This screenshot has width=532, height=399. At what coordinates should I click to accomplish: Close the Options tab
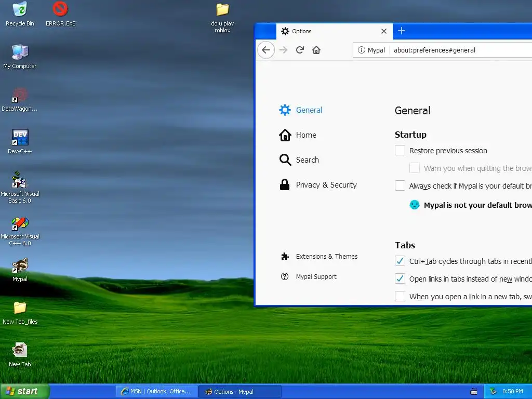coord(384,31)
